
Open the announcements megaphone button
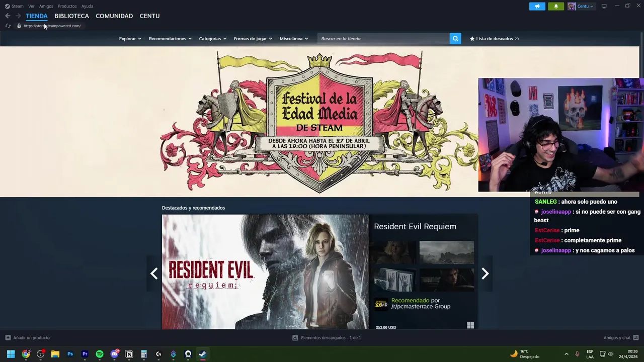point(537,6)
